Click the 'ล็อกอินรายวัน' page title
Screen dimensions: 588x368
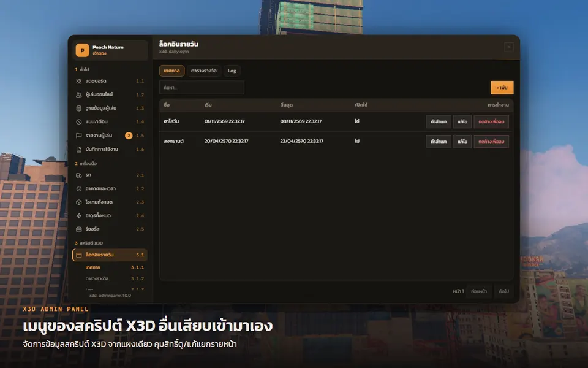(178, 44)
